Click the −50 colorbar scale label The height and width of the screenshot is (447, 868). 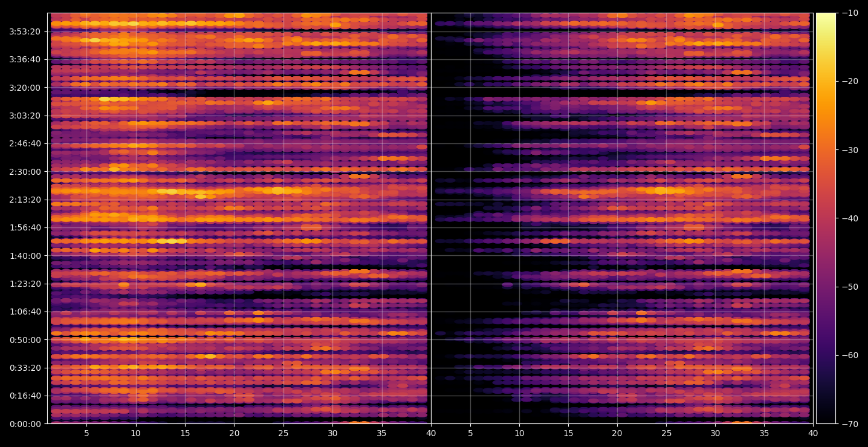coord(849,286)
